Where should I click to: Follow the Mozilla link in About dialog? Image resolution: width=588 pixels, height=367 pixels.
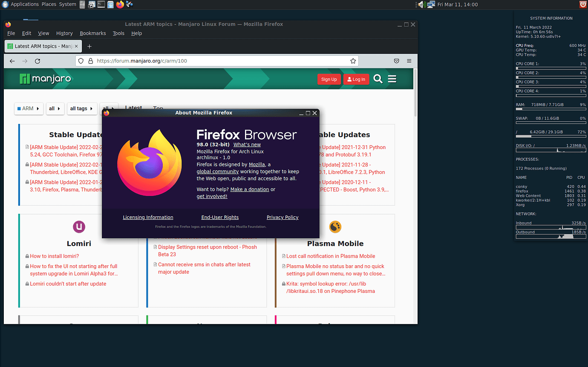[257, 164]
